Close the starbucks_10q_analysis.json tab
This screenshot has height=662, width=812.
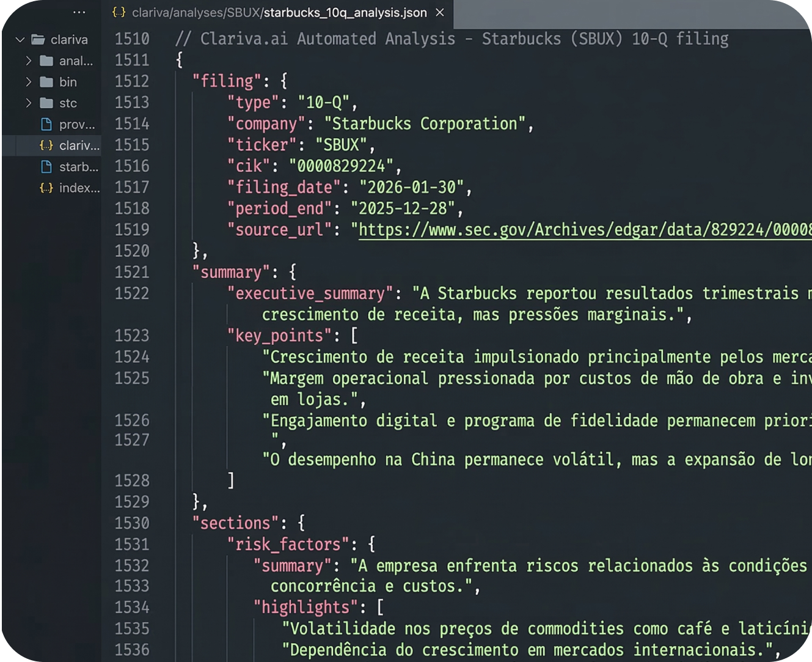(439, 12)
